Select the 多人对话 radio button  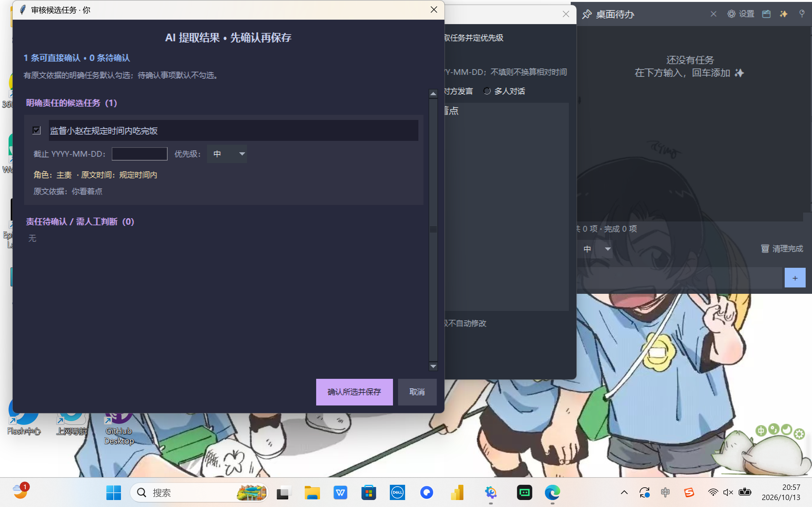click(x=487, y=91)
